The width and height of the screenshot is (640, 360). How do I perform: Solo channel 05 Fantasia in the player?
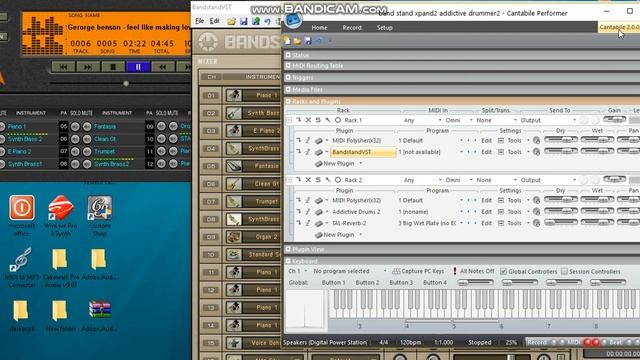75,127
